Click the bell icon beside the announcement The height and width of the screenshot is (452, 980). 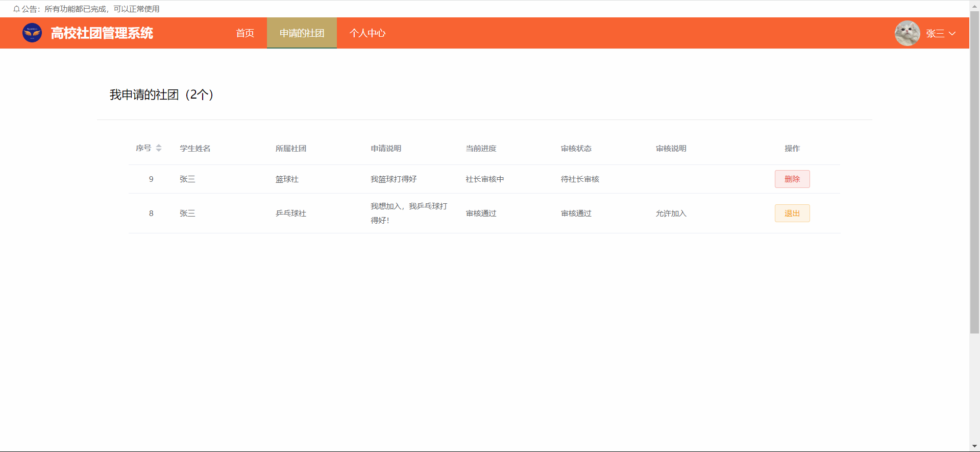(16, 9)
